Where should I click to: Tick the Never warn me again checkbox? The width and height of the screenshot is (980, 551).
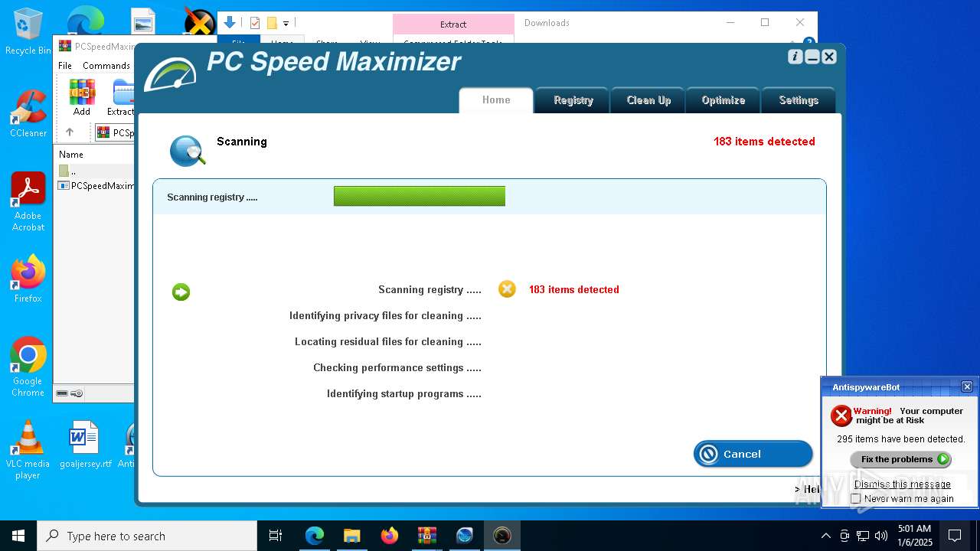[856, 499]
